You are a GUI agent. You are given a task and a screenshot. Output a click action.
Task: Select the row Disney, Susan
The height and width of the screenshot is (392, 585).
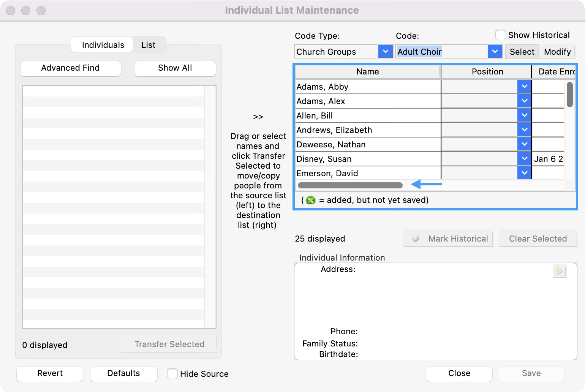[368, 159]
